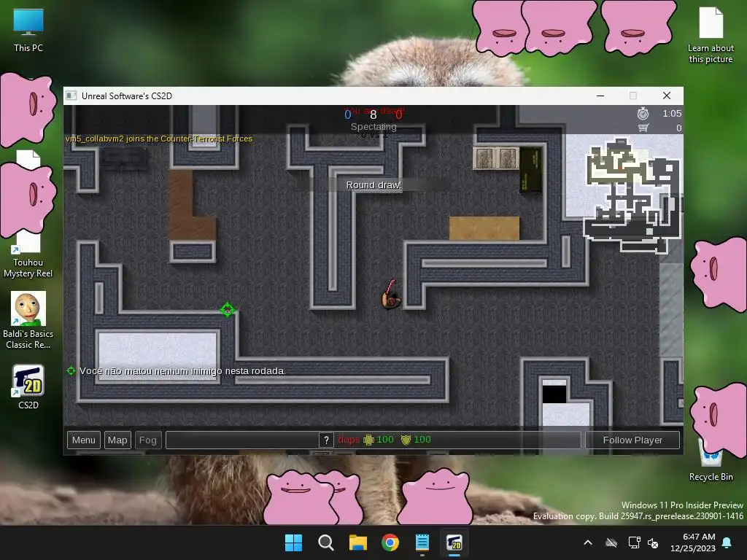
Task: Open the Map button in CS2D
Action: tap(117, 440)
